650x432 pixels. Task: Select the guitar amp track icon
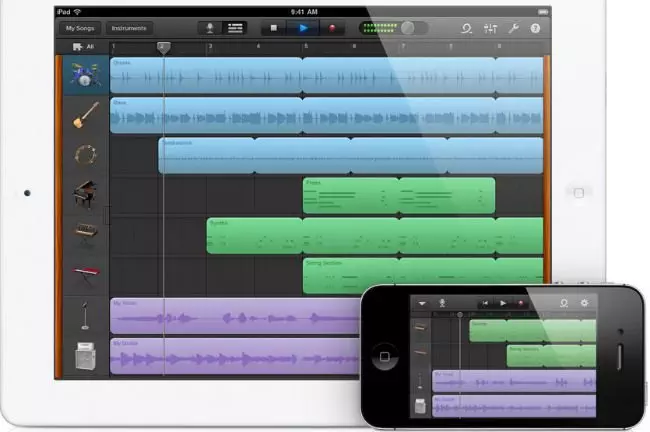click(85, 356)
